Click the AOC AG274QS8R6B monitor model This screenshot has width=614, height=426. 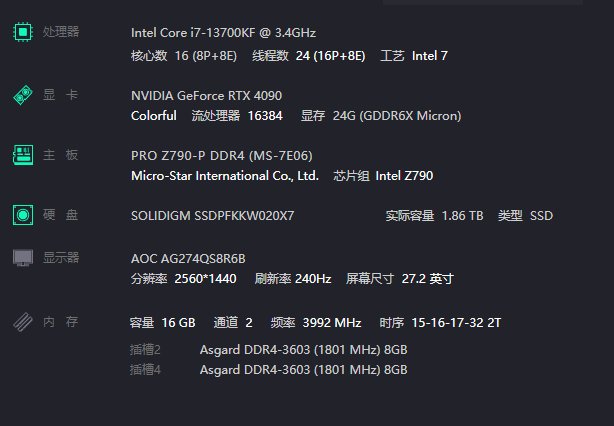pyautogui.click(x=188, y=259)
